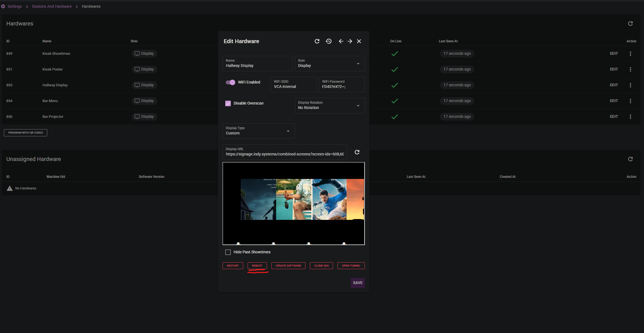Click into the Display URL field

point(284,154)
